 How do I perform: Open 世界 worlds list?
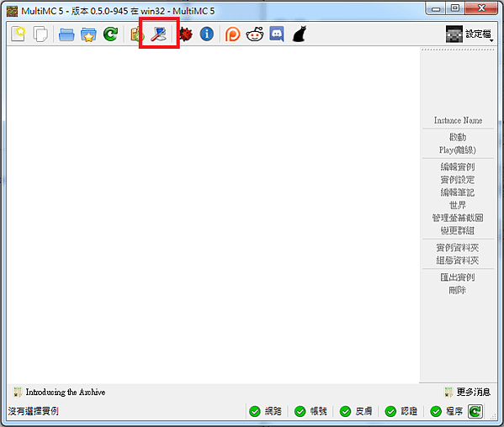(458, 205)
